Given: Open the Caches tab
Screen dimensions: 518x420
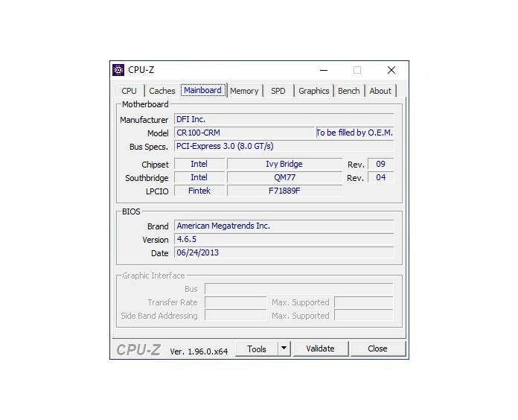Looking at the screenshot, I should pyautogui.click(x=162, y=91).
